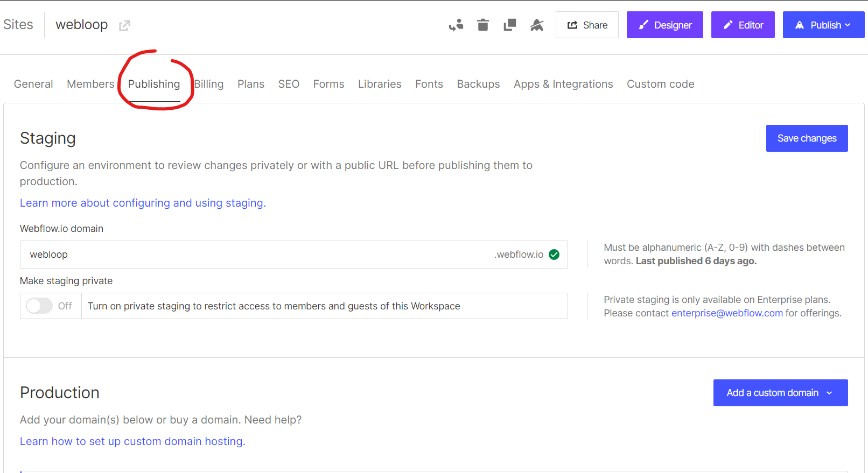This screenshot has width=868, height=473.
Task: Open the Fonts tab
Action: 429,84
